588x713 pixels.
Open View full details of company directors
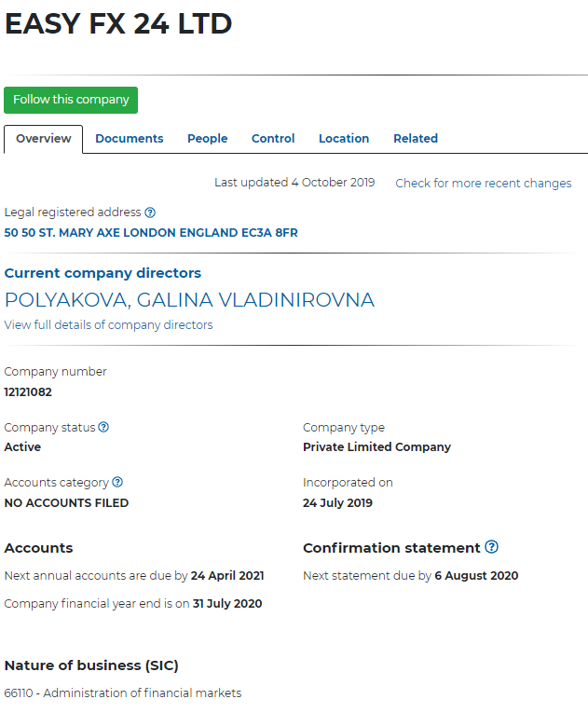coord(108,325)
